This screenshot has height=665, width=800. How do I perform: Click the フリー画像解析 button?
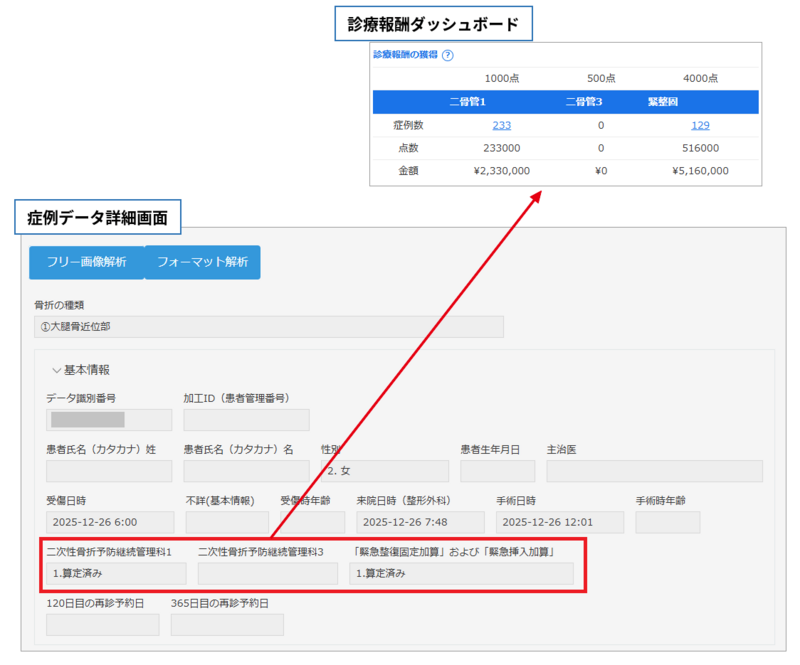point(87,262)
